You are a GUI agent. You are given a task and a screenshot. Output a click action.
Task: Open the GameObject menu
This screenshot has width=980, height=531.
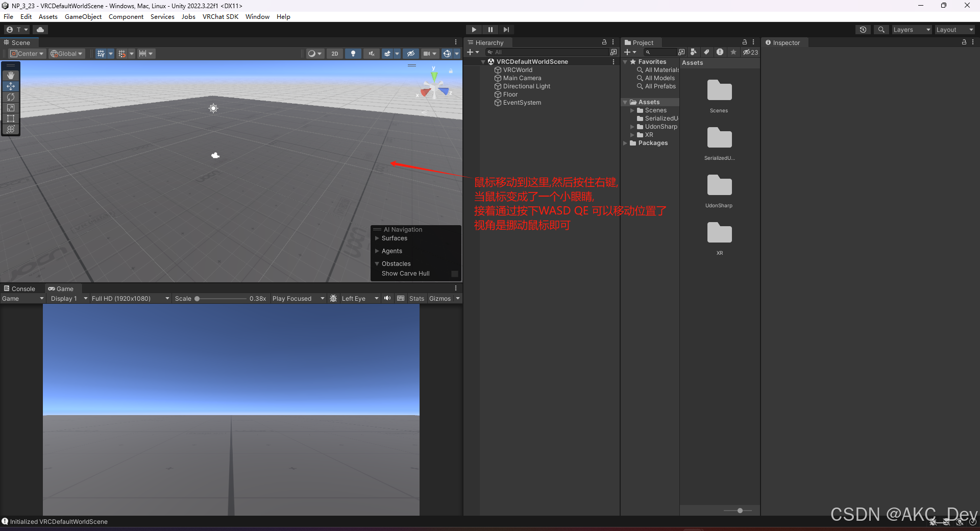pyautogui.click(x=83, y=17)
